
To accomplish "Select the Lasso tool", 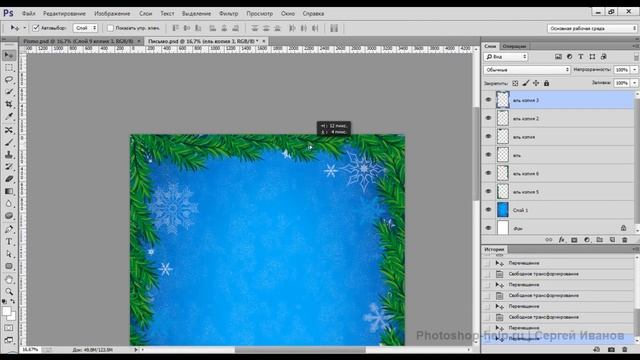I will [9, 80].
